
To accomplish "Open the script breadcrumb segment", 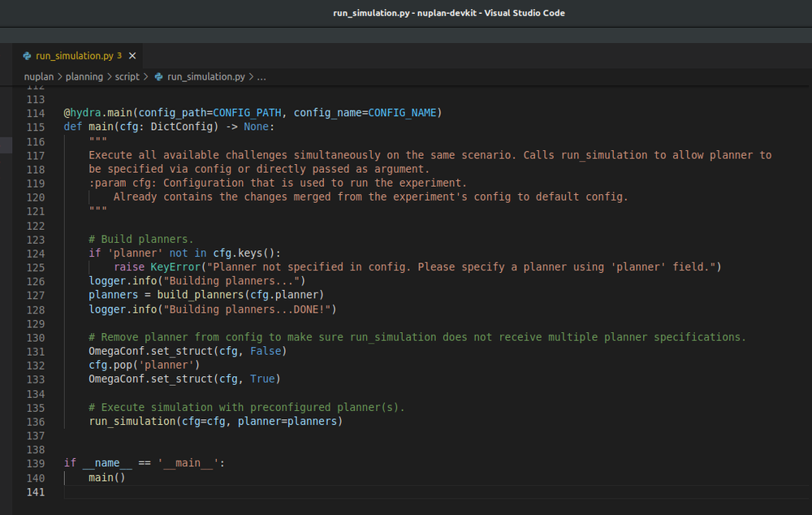I will [127, 76].
